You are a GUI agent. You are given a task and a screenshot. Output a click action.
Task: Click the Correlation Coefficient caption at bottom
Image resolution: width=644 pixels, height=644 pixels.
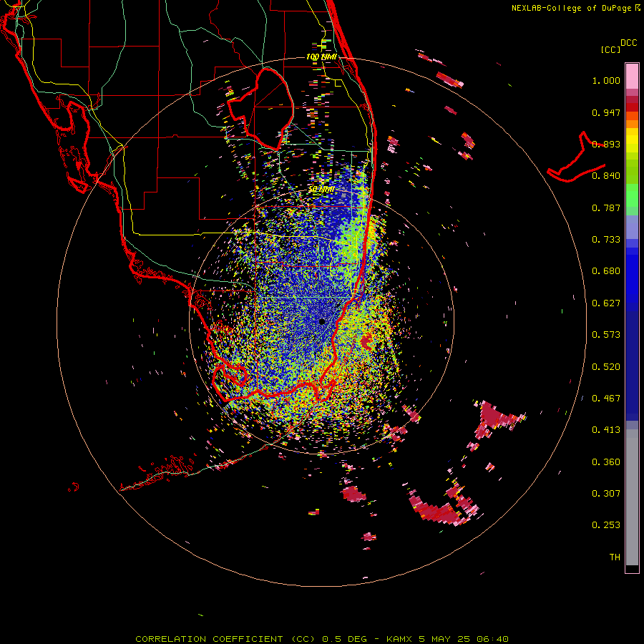click(322, 639)
